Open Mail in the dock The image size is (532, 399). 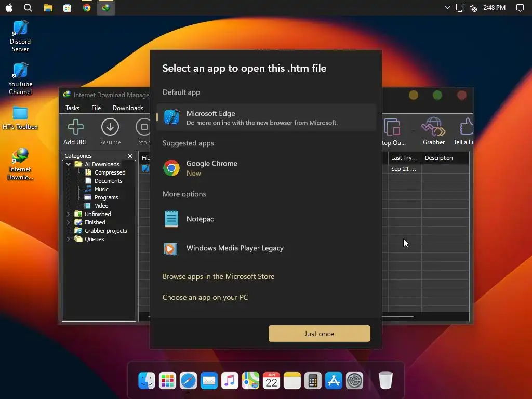209,380
